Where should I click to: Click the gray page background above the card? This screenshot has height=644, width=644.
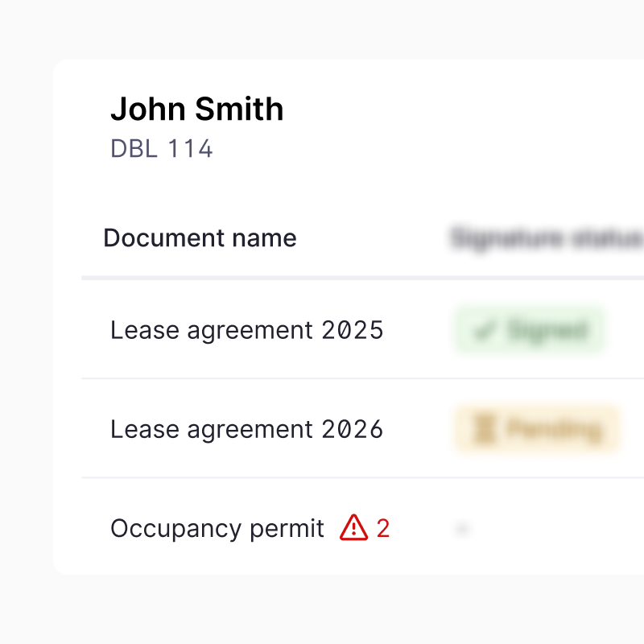point(322,28)
